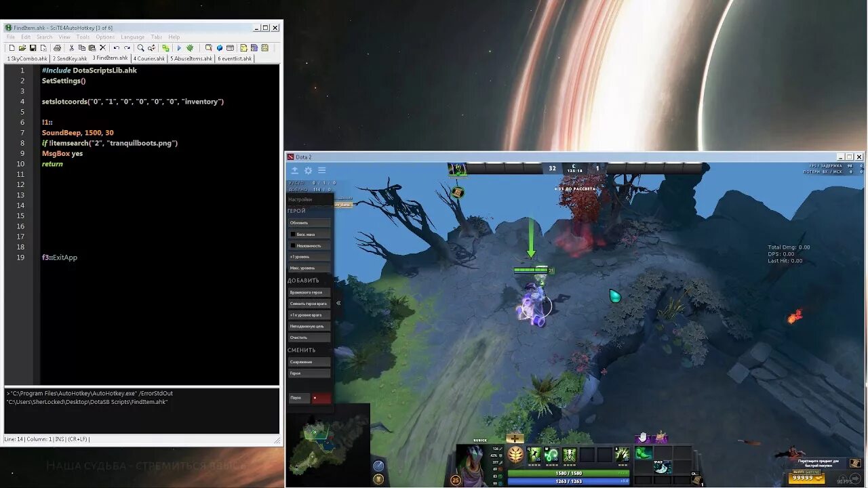868x488 pixels.
Task: Open the Tools menu in SciTE
Action: click(83, 37)
